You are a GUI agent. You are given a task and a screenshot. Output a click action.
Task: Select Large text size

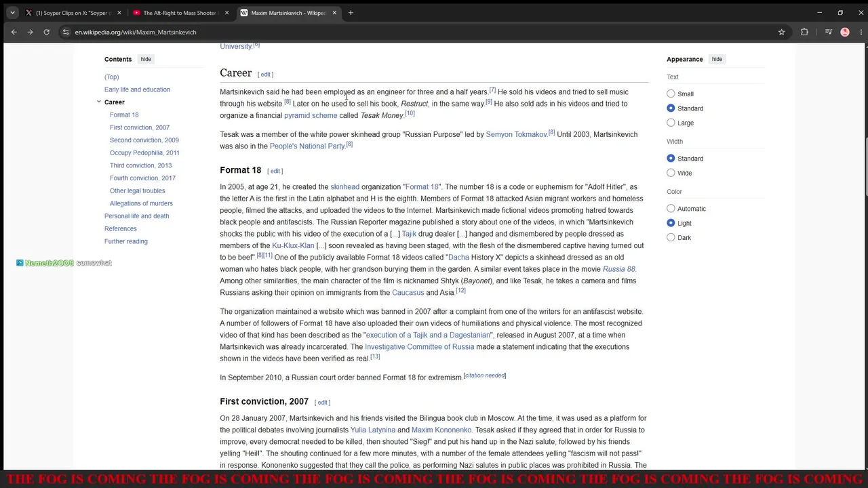[x=671, y=123]
